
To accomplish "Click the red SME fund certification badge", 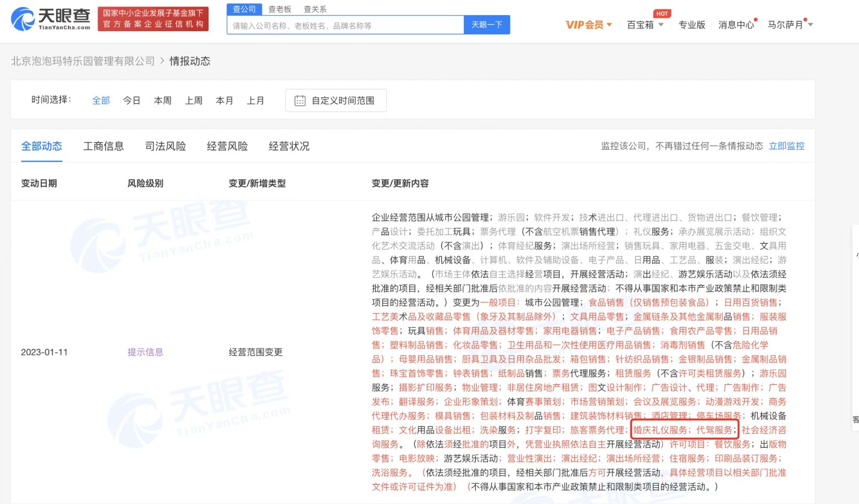I will pyautogui.click(x=153, y=19).
